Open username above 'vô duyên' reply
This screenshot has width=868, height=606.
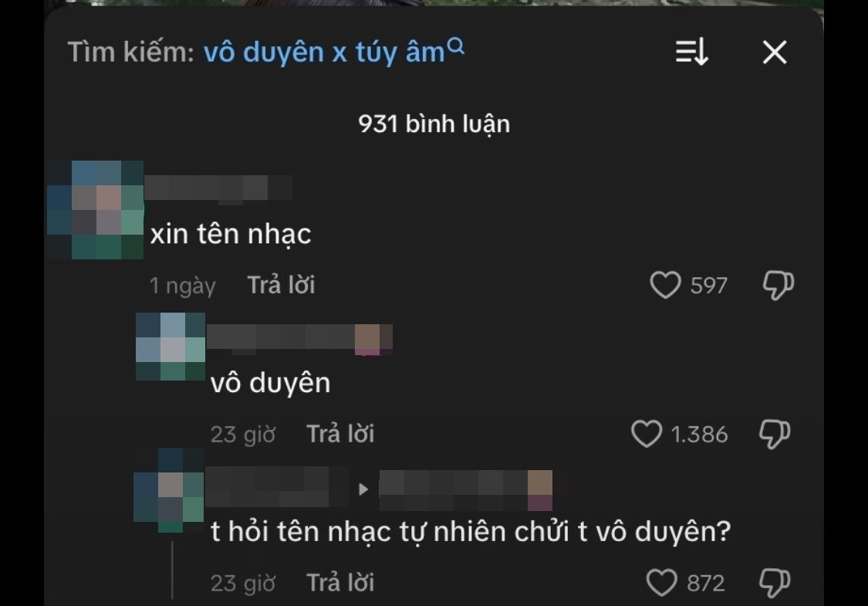[x=299, y=338]
